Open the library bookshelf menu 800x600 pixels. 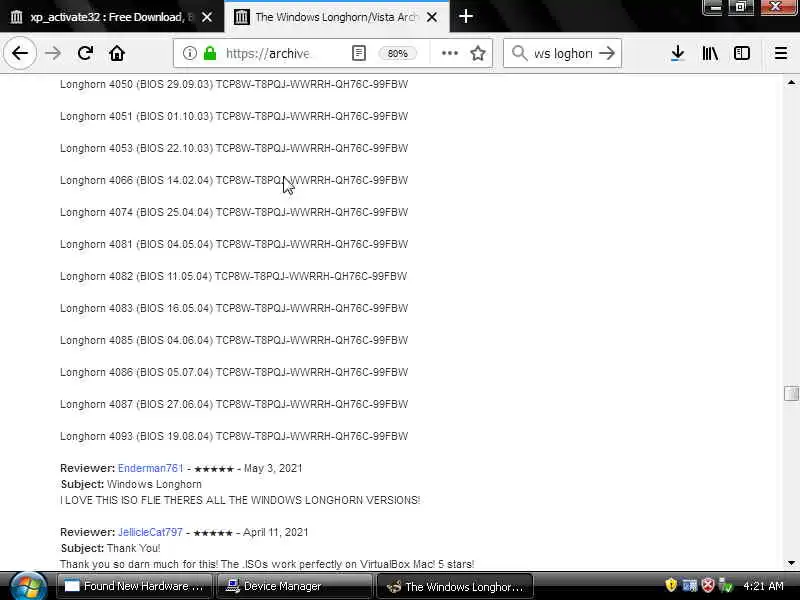[710, 53]
